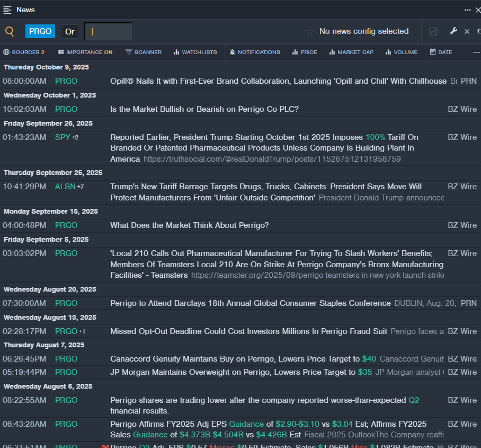
Task: Click the favorite star icon
Action: (309, 32)
